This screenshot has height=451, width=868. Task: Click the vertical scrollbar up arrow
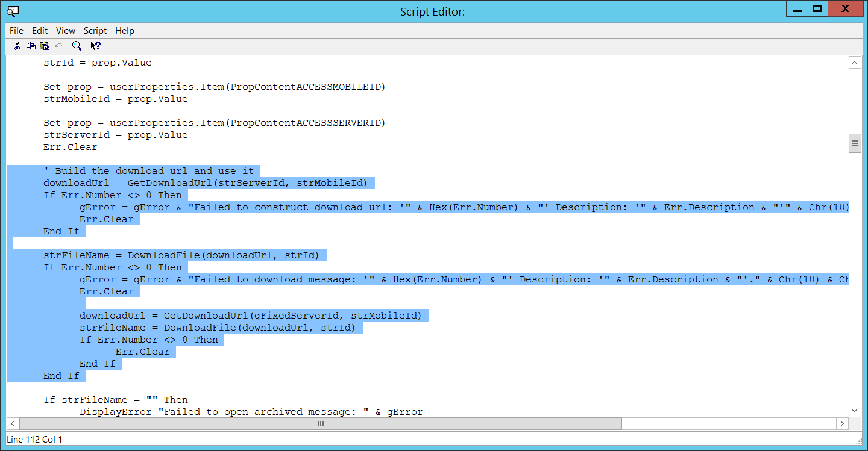tap(855, 63)
